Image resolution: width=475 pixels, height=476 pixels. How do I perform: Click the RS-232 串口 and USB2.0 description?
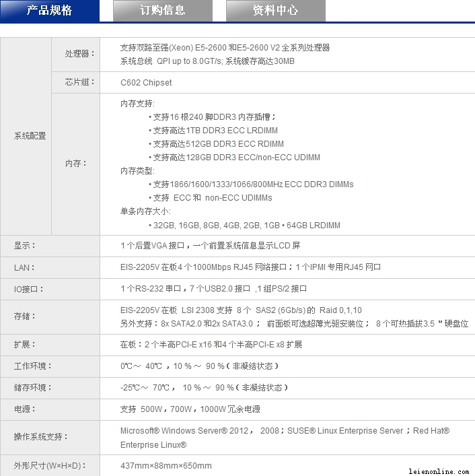click(213, 289)
